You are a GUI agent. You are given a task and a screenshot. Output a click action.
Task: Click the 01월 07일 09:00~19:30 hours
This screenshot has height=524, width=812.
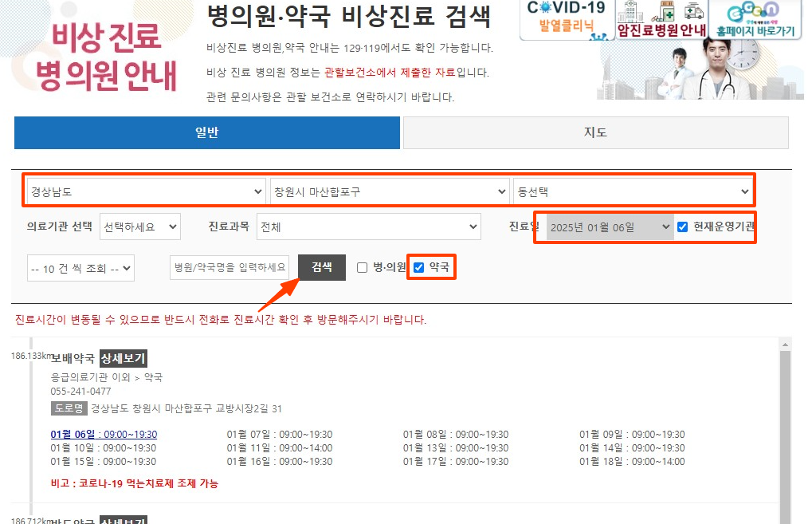(280, 435)
